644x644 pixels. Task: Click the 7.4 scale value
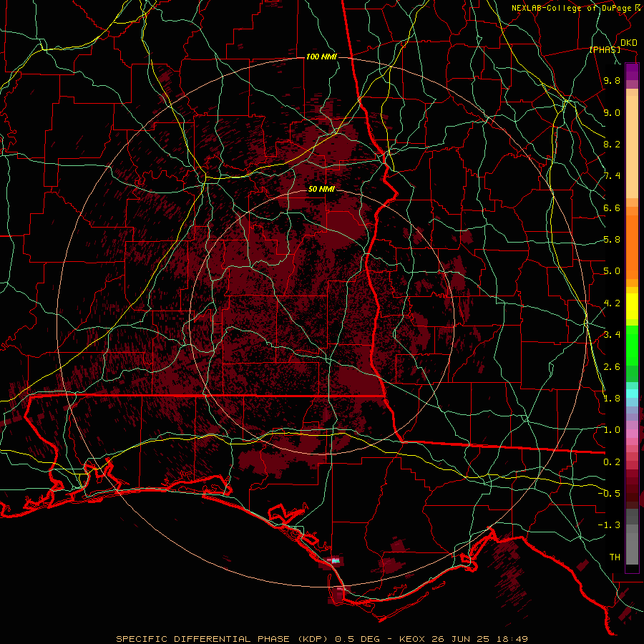pyautogui.click(x=612, y=176)
